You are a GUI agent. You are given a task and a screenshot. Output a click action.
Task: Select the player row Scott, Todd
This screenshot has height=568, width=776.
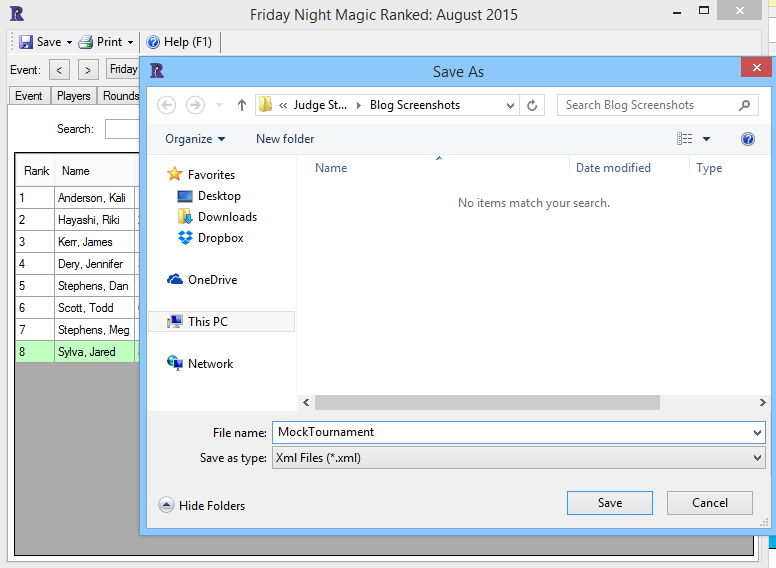point(77,308)
